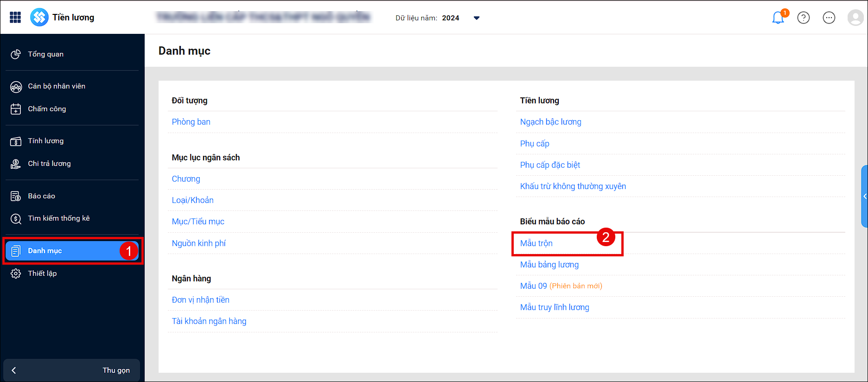Click the Mục lục ngân sách heading

pos(206,158)
